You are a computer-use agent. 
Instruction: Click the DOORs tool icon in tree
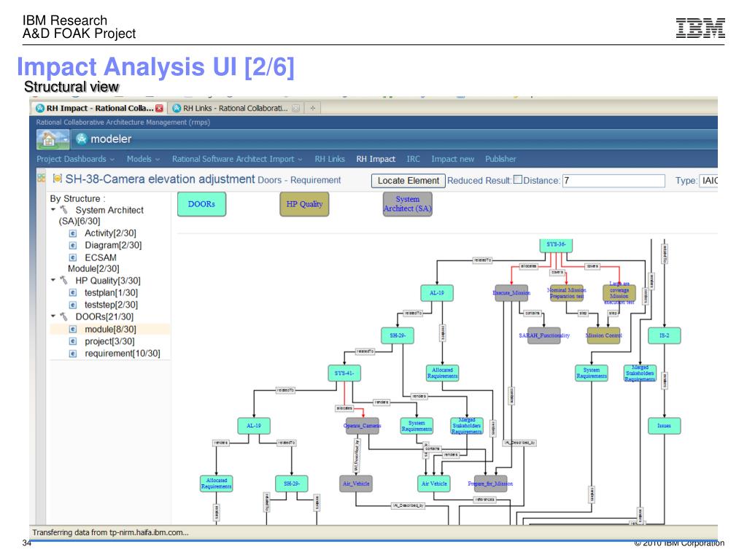(x=64, y=316)
